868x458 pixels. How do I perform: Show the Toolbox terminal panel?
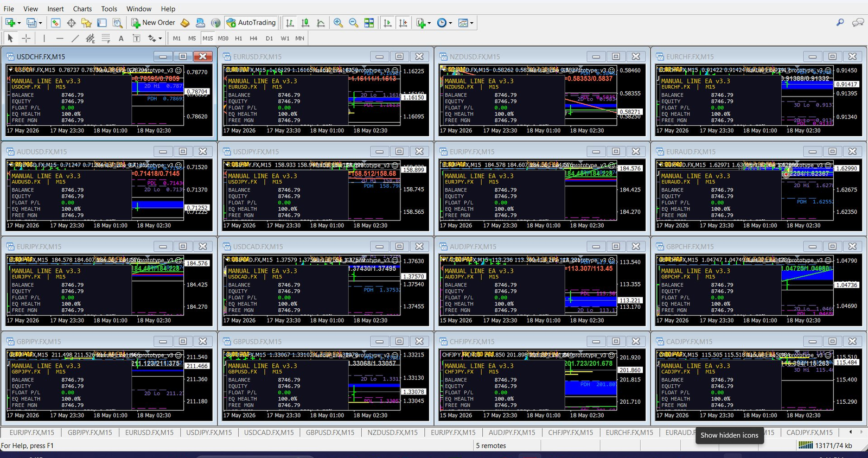pos(102,23)
